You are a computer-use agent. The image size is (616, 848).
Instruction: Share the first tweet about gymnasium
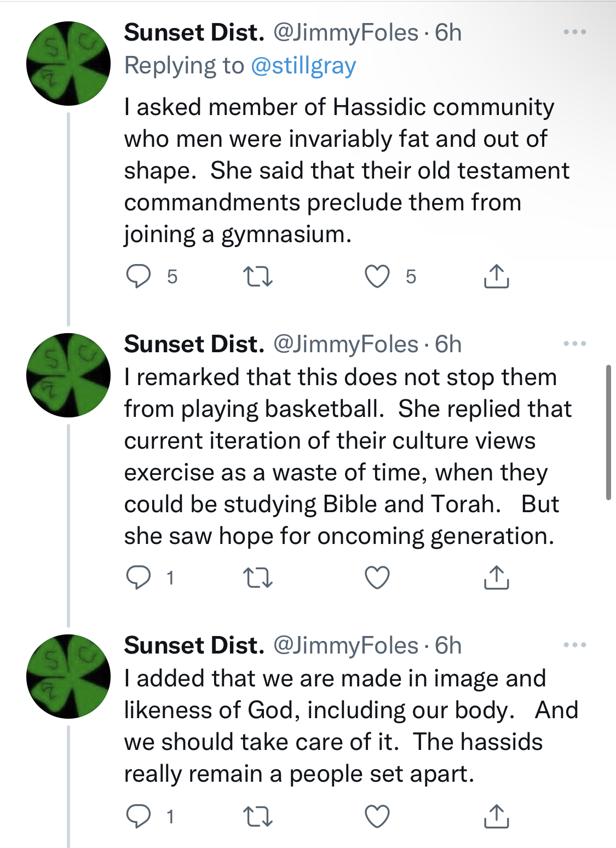pyautogui.click(x=496, y=276)
